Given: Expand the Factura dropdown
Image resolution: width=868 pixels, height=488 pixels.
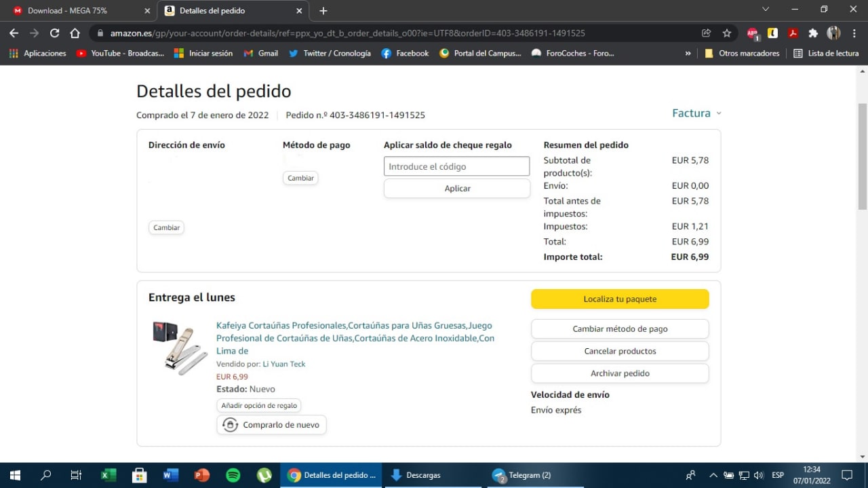Looking at the screenshot, I should pos(696,113).
